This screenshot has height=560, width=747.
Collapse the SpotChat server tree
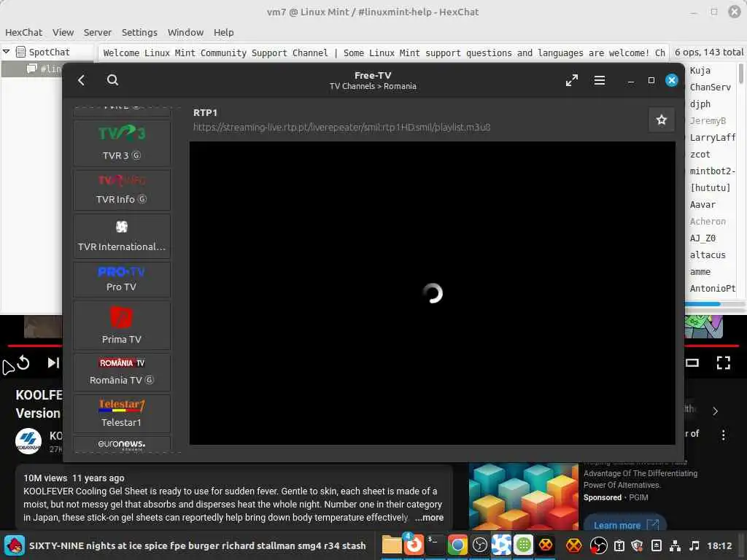click(6, 52)
